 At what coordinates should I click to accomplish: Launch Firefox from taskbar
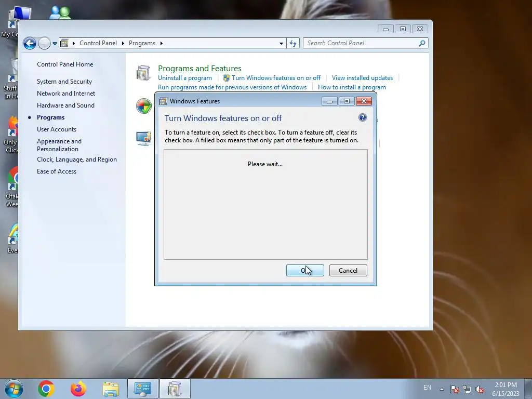click(78, 389)
